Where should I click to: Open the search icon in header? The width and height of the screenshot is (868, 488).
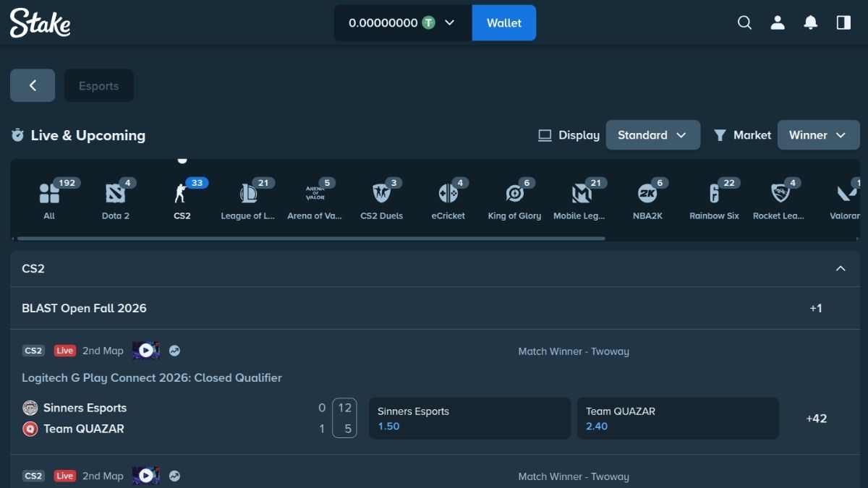point(744,23)
